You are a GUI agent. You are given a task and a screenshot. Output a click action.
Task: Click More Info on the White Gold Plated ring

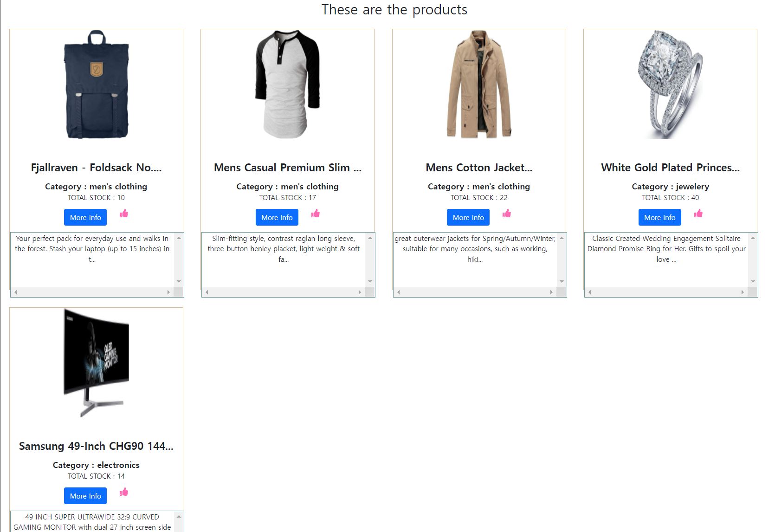[659, 217]
